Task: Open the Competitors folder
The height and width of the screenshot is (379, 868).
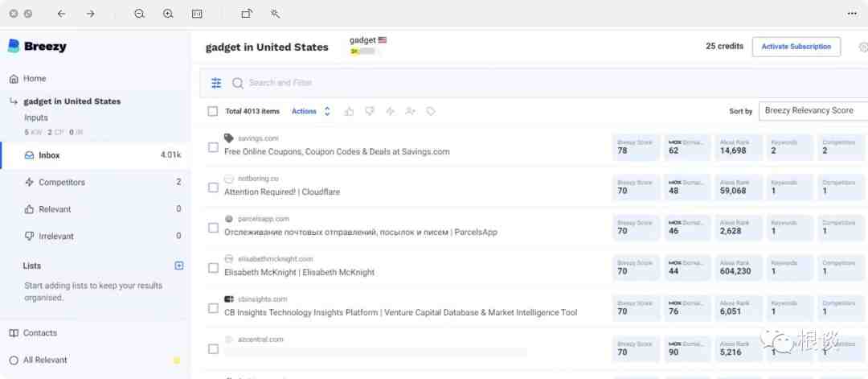Action: [95, 183]
